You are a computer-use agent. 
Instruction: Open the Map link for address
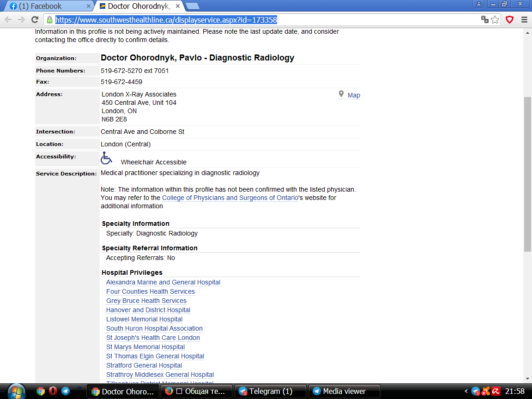354,95
